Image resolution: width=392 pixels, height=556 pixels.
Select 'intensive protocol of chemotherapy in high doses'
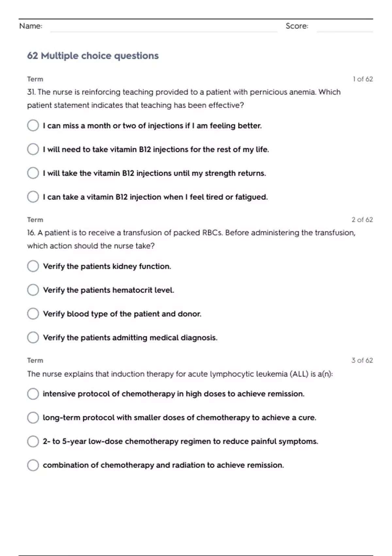[x=33, y=394]
